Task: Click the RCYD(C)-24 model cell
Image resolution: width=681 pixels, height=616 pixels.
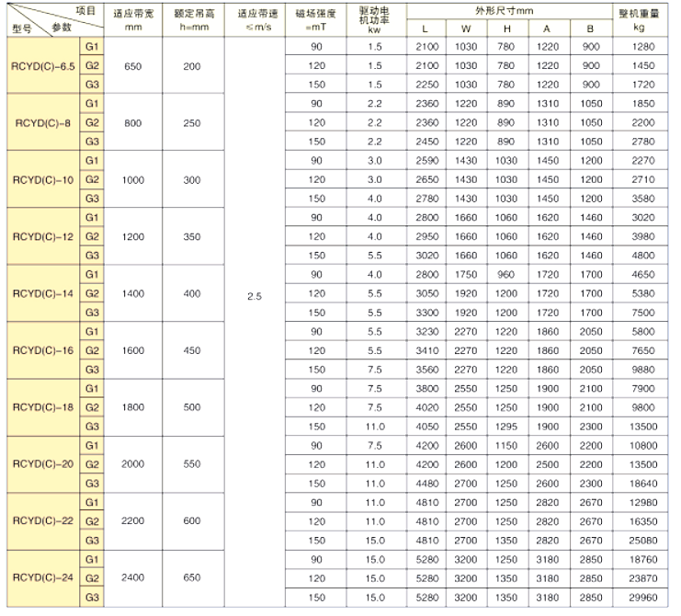Action: [43, 578]
